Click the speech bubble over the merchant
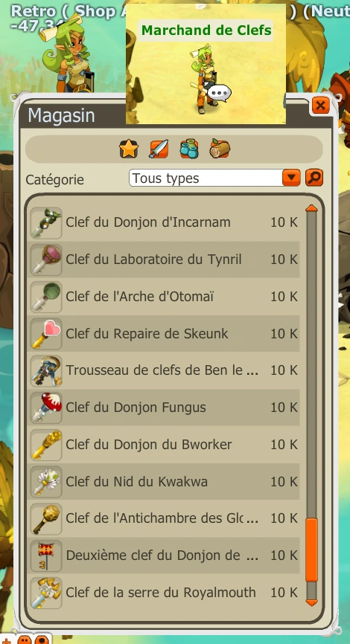Image resolution: width=350 pixels, height=644 pixels. [219, 93]
